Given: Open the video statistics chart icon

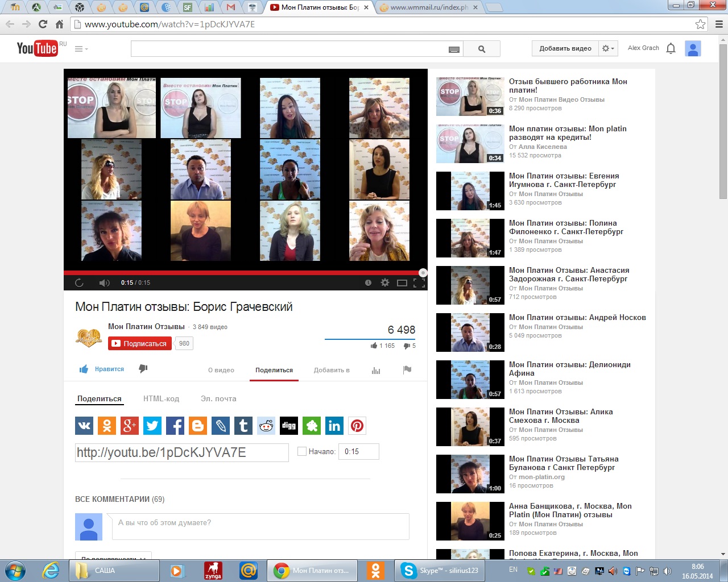Looking at the screenshot, I should 376,370.
